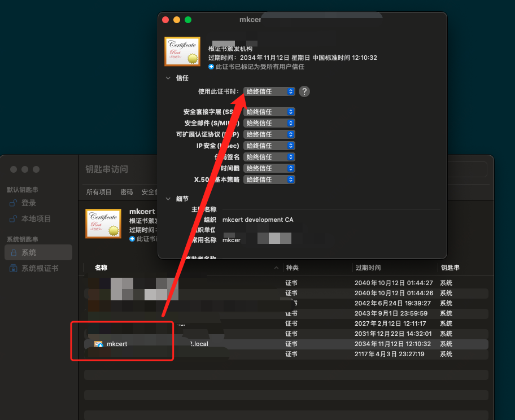Open the 可扩展认证协议 (EAP) trust dropdown

[x=269, y=134]
